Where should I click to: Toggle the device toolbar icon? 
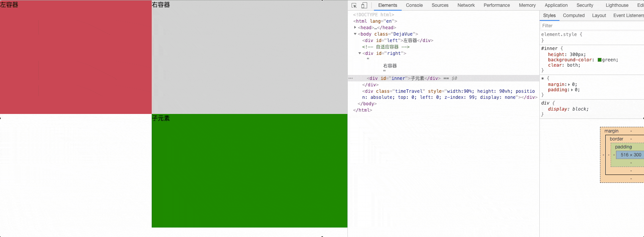[x=364, y=5]
